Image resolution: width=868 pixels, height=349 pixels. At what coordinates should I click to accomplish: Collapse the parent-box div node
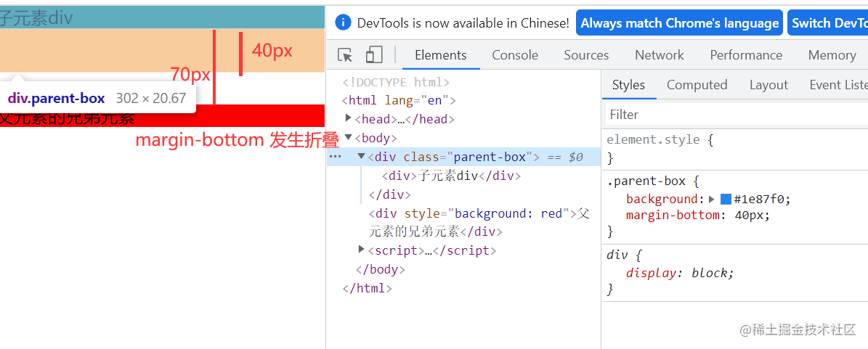tap(362, 157)
